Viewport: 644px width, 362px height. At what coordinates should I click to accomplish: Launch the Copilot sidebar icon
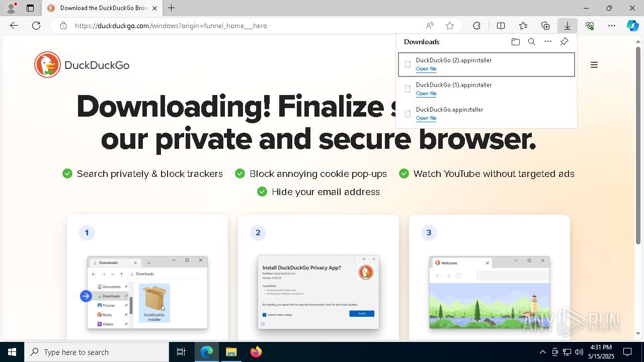pos(632,26)
